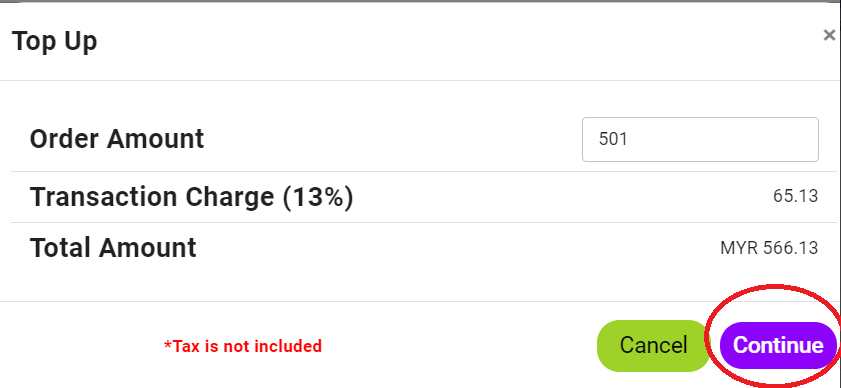The height and width of the screenshot is (388, 841).
Task: Select the Top Up dialog title
Action: click(54, 41)
